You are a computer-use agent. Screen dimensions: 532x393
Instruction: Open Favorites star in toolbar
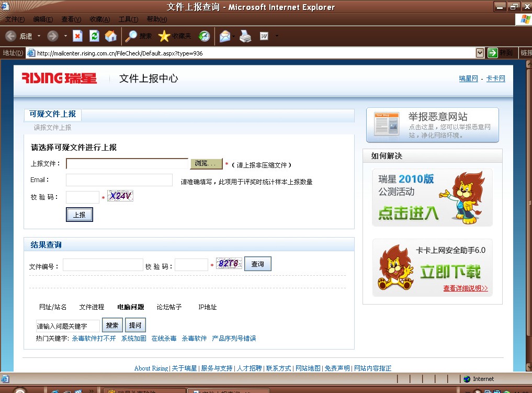(x=164, y=36)
